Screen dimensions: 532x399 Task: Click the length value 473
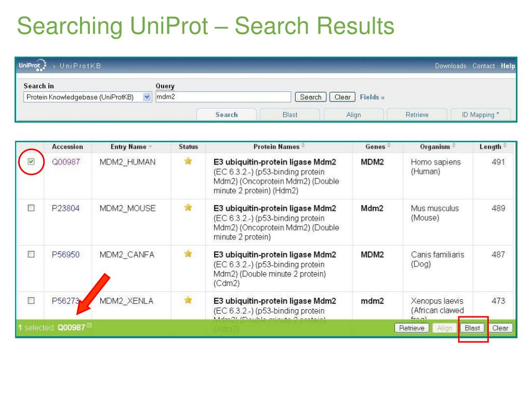[498, 301]
